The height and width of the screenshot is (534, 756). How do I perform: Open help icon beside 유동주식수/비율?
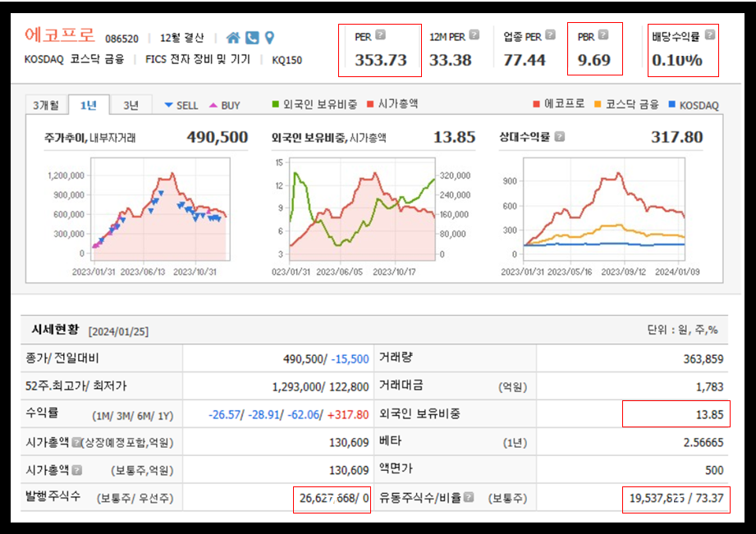(x=469, y=497)
